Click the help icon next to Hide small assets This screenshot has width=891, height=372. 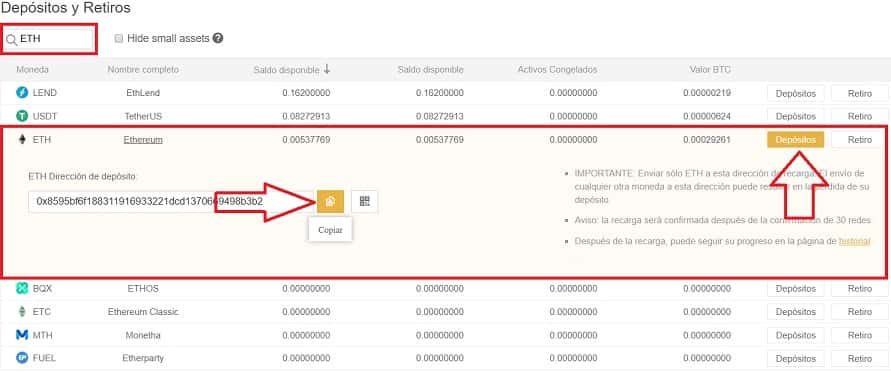click(x=218, y=39)
